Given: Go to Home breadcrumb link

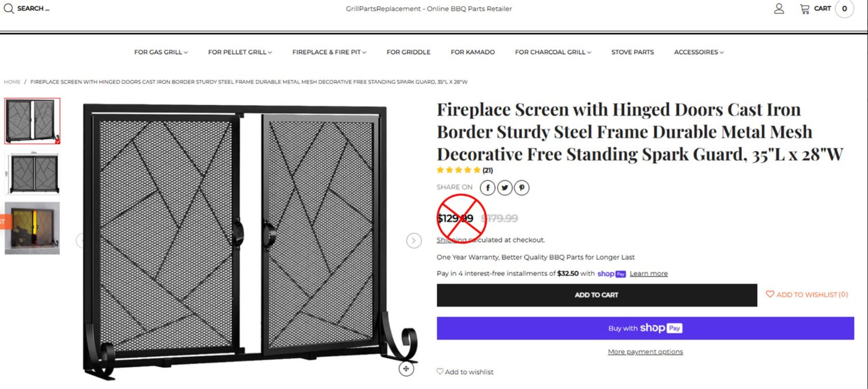Looking at the screenshot, I should [12, 82].
